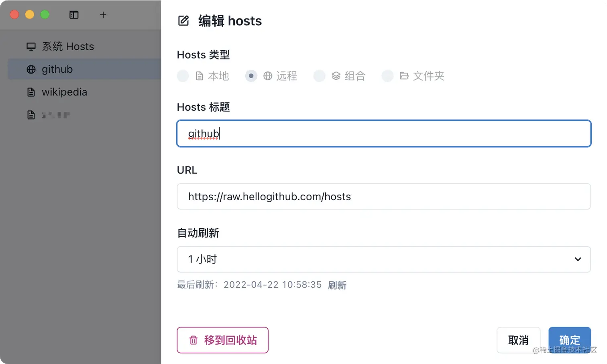The width and height of the screenshot is (607, 364).
Task: Select the 远程 hosts type radio button
Action: tap(251, 76)
